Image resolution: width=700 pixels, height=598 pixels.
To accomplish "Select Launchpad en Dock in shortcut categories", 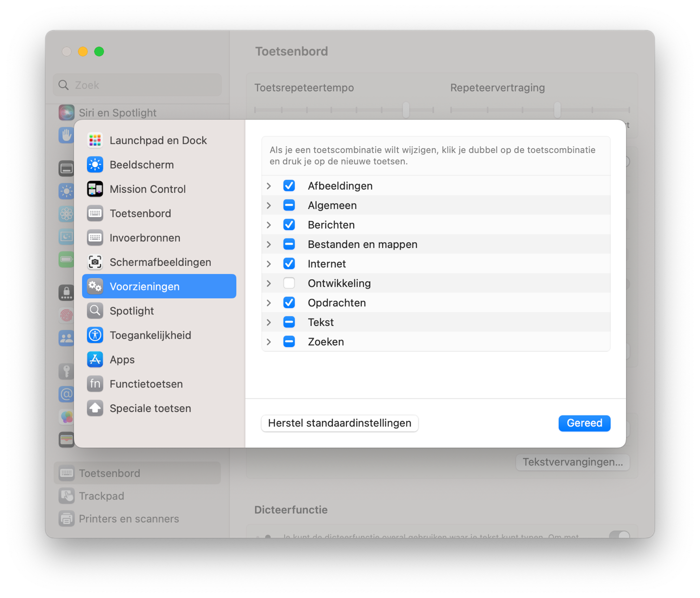I will pyautogui.click(x=159, y=140).
